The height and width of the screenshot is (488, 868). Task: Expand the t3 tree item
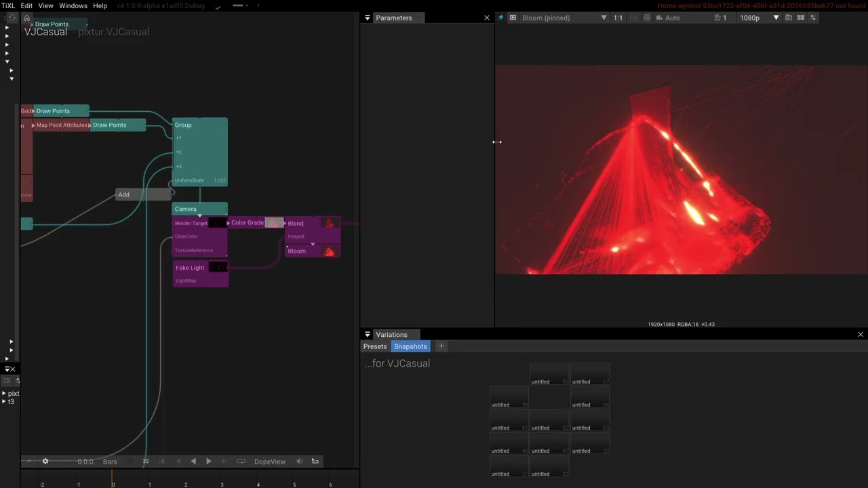point(4,402)
